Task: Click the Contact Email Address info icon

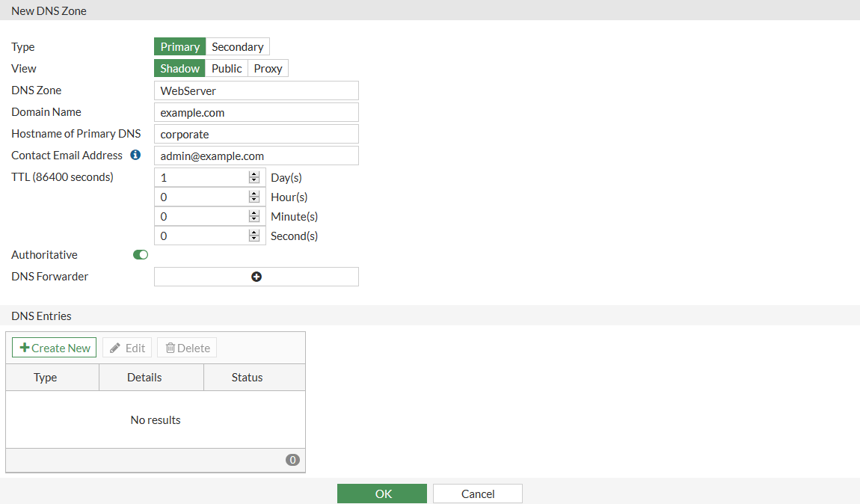Action: (135, 155)
